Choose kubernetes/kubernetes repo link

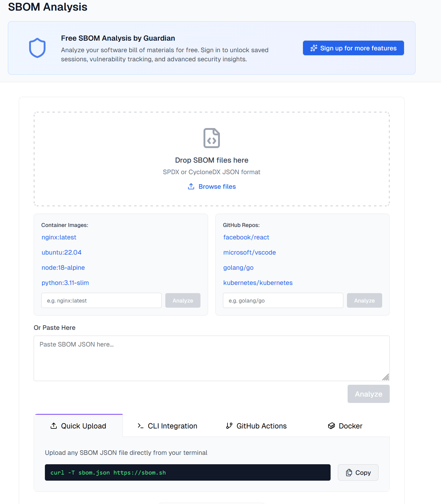pyautogui.click(x=258, y=283)
